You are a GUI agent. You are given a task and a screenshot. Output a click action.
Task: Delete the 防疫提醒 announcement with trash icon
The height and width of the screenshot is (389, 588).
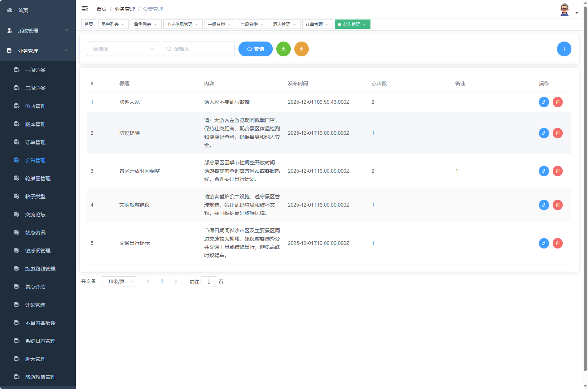pyautogui.click(x=558, y=133)
